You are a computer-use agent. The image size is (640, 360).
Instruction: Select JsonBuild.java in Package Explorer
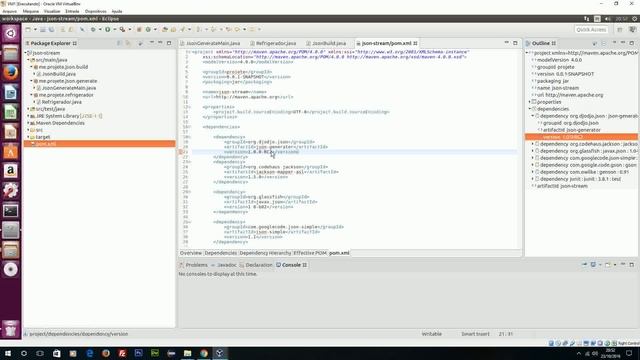point(59,74)
